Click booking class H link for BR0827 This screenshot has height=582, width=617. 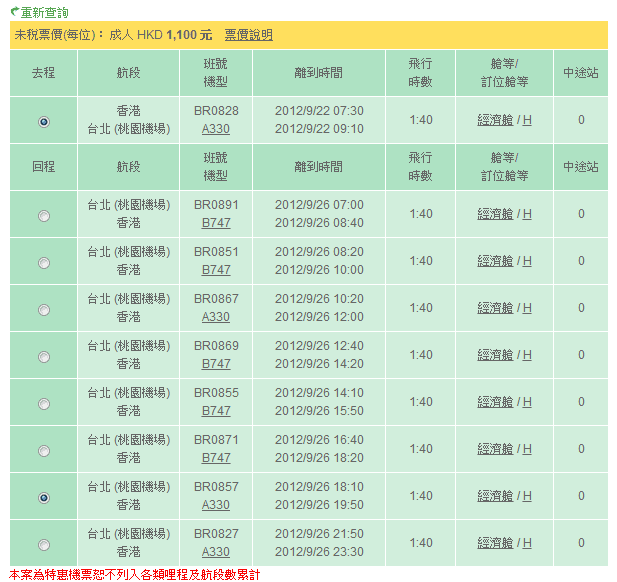(x=527, y=543)
